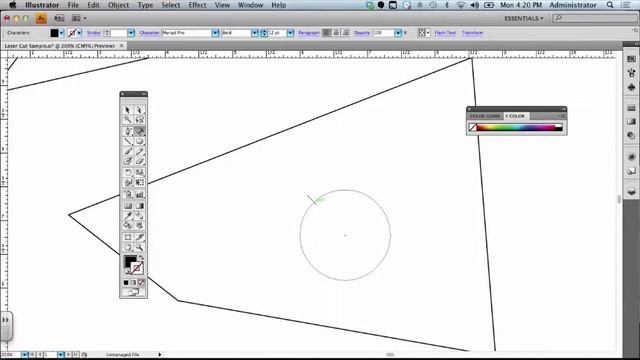This screenshot has height=360, width=640.
Task: Select the Mesh tool
Action: (128, 206)
